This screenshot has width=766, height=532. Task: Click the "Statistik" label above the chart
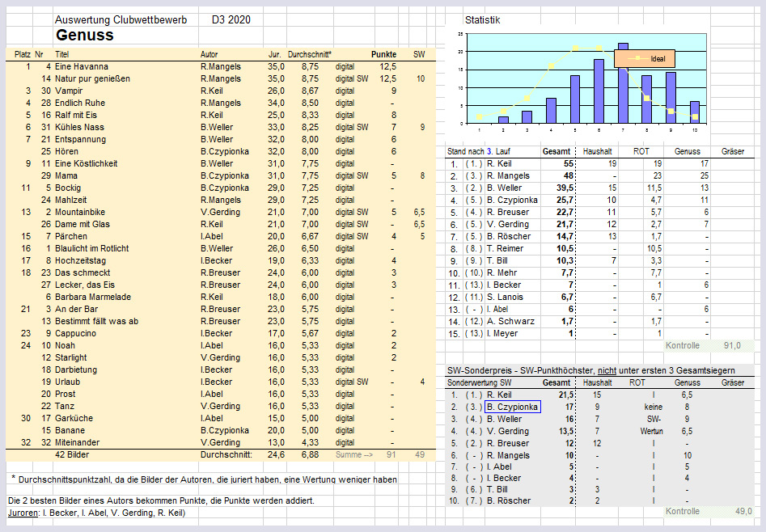point(484,19)
